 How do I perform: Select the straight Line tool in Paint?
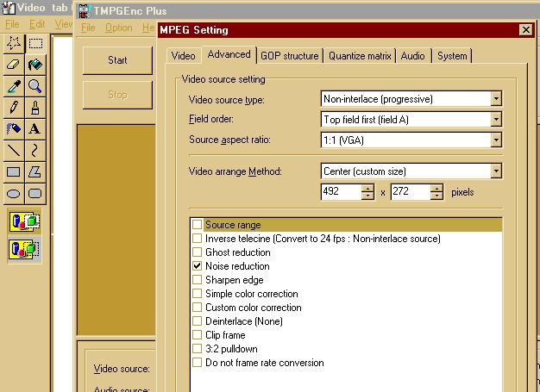pyautogui.click(x=14, y=151)
